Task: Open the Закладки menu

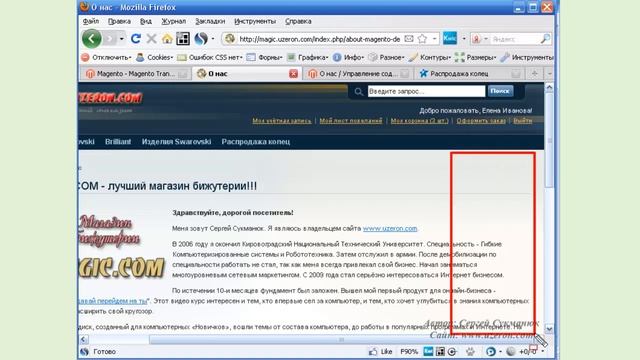Action: coord(210,21)
